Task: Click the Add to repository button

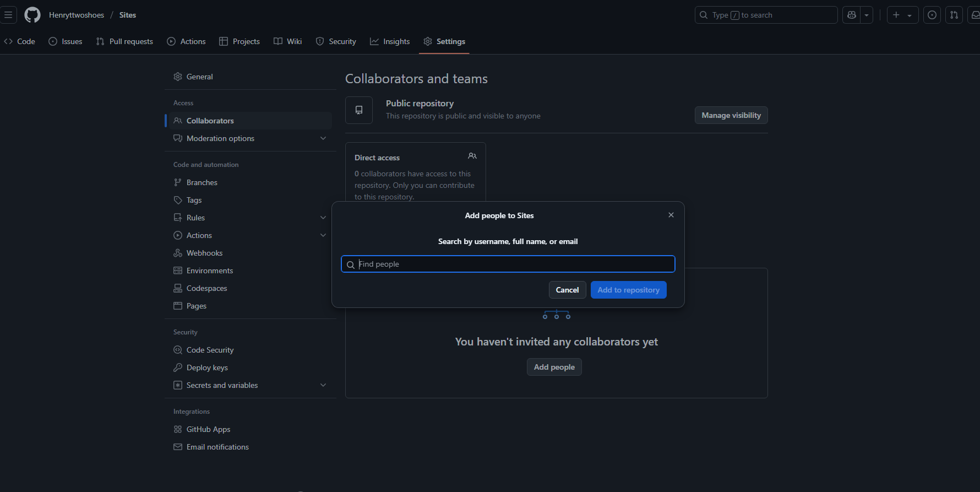Action: tap(628, 290)
